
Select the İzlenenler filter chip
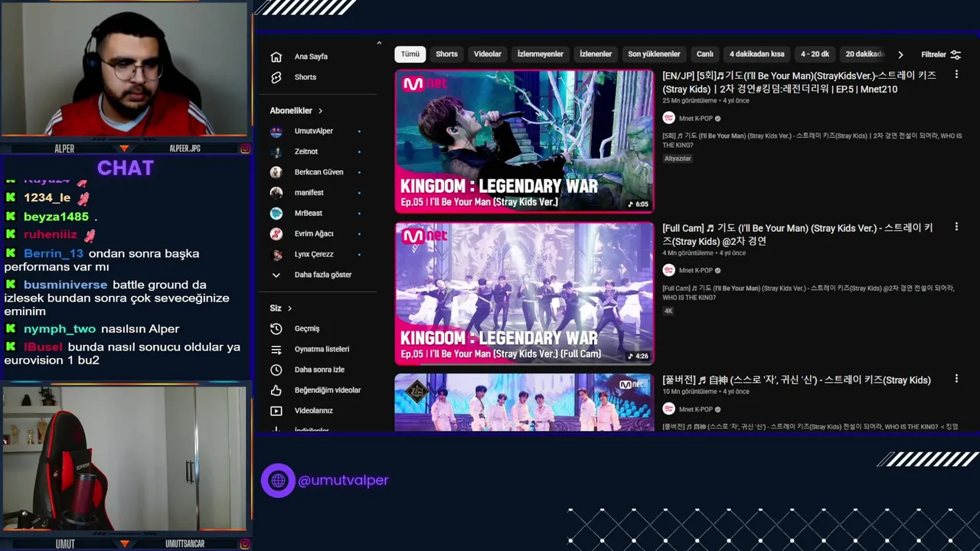(596, 54)
